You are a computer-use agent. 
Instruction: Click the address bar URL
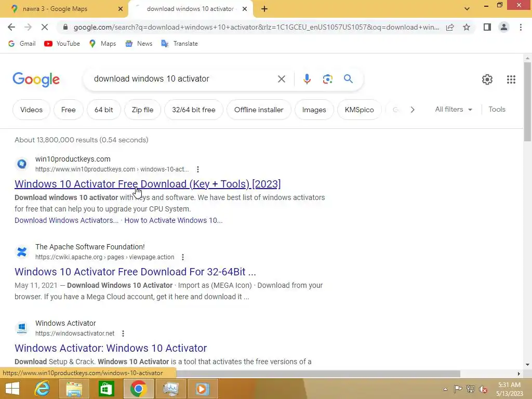pyautogui.click(x=256, y=27)
